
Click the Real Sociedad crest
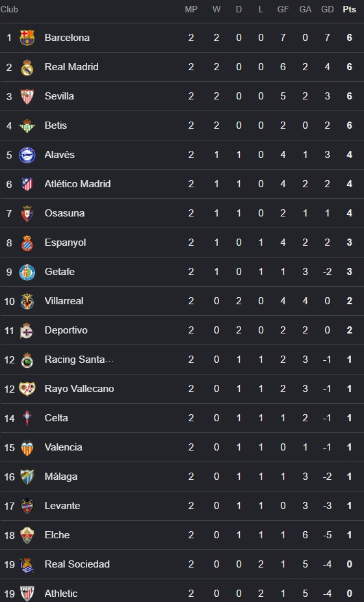27,564
